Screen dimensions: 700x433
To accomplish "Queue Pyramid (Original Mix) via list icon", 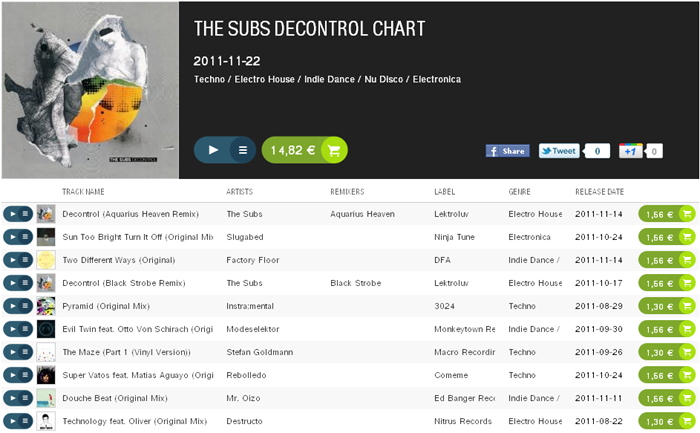I will (26, 306).
